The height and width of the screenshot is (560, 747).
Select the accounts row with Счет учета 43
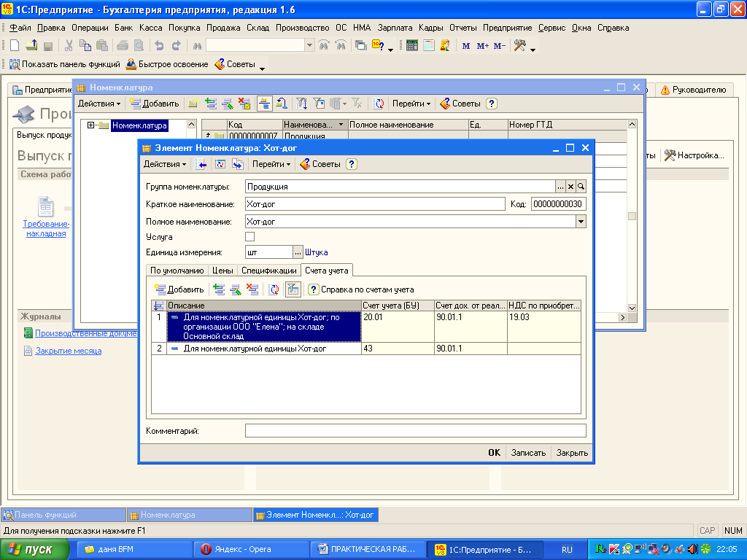point(366,349)
